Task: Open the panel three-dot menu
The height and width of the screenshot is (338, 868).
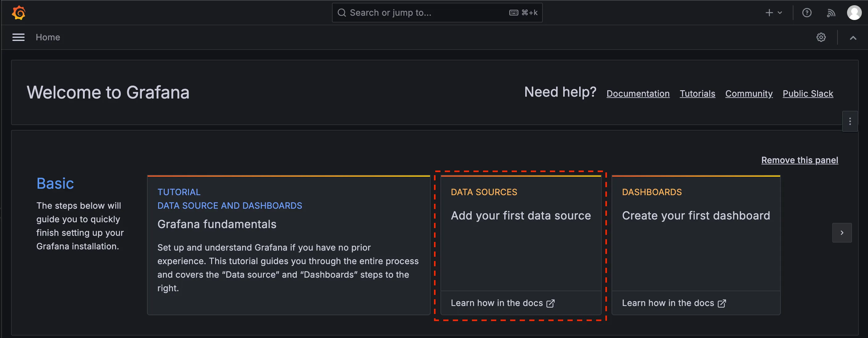Action: pyautogui.click(x=850, y=121)
